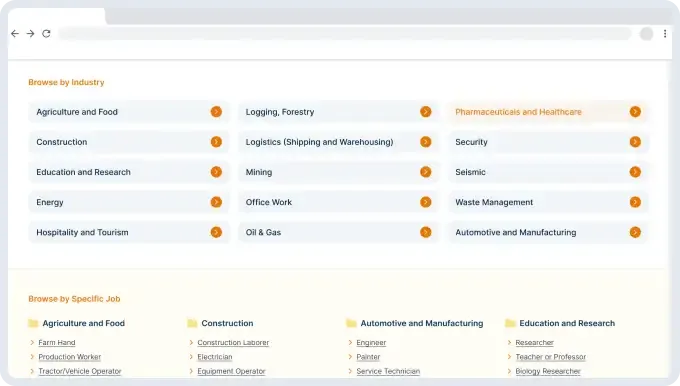
Task: Click the orange arrow beside Oil & Gas
Action: (x=425, y=232)
